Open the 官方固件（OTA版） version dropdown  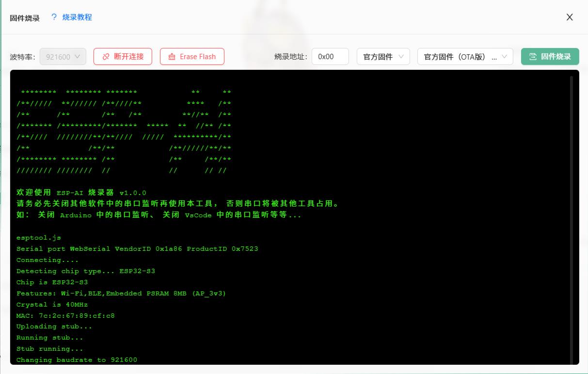pos(465,56)
